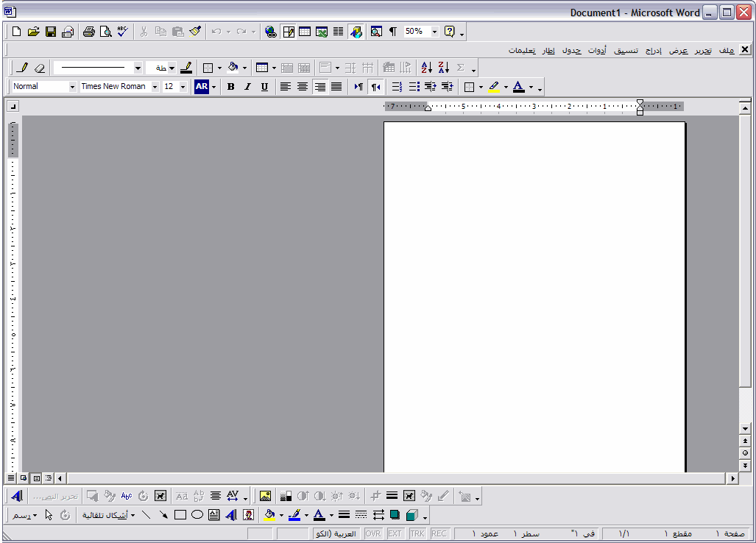Viewport: 756px width, 543px height.
Task: Save the document with the floppy icon
Action: 51,32
